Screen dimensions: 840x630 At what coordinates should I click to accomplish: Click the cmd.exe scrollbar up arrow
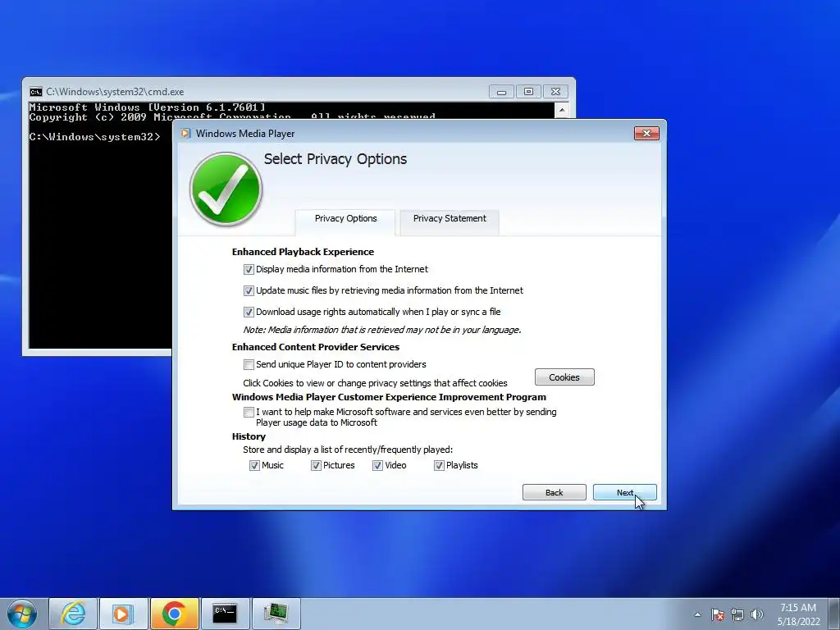pyautogui.click(x=561, y=110)
